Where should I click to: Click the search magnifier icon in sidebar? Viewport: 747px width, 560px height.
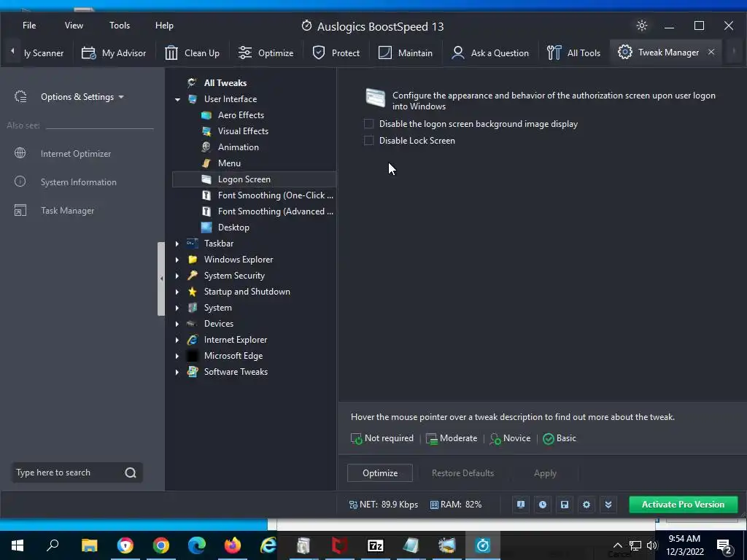click(x=131, y=472)
